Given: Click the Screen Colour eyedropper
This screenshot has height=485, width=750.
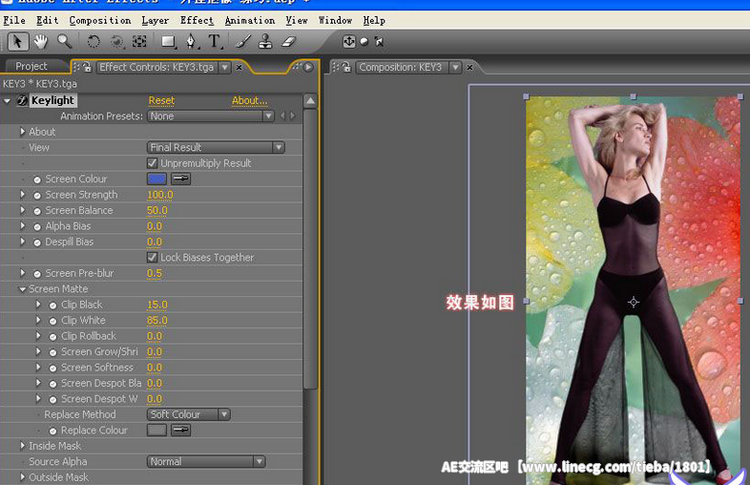Looking at the screenshot, I should 181,179.
